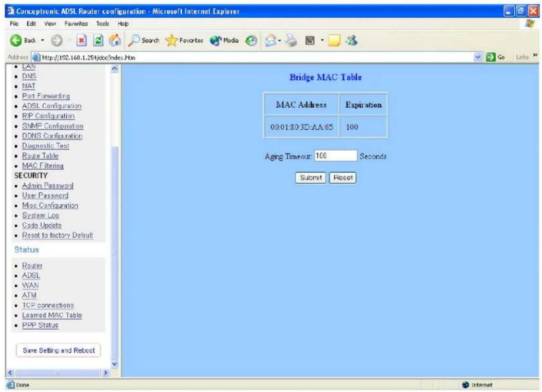Image resolution: width=542 pixels, height=392 pixels.
Task: Click the Mail envelope icon
Action: click(x=271, y=41)
